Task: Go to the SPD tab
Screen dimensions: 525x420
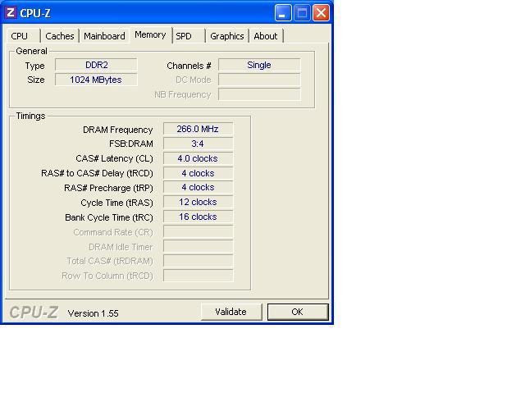Action: tap(184, 36)
